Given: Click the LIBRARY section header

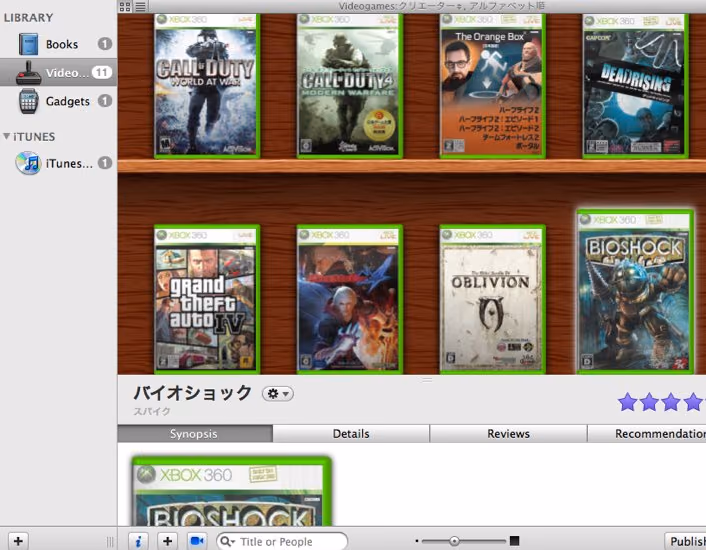Looking at the screenshot, I should coord(28,18).
